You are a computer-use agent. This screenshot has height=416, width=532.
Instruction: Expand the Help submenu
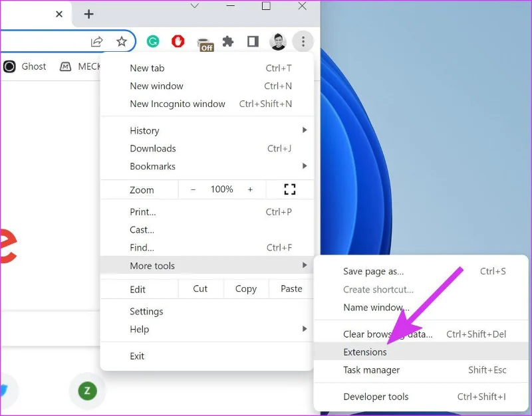[207, 329]
